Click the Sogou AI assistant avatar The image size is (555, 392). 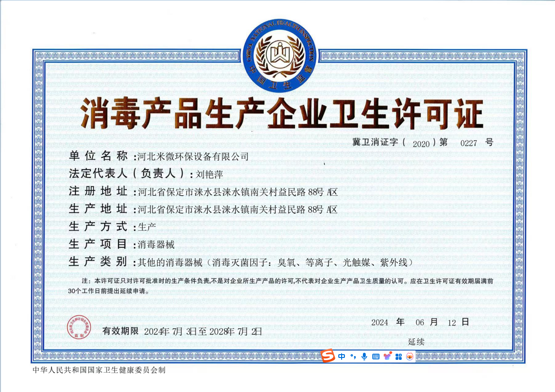pos(410,357)
